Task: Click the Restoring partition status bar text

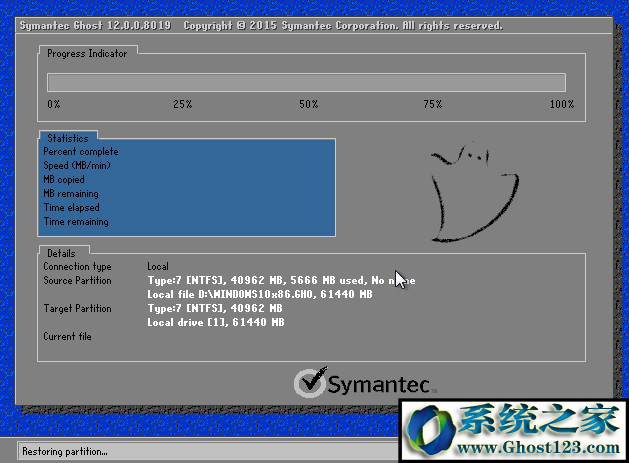Action: coord(65,452)
